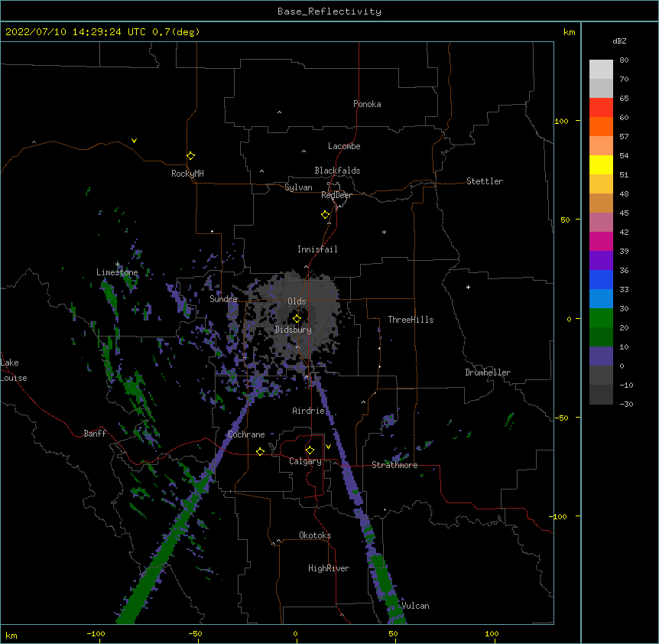659x644 pixels.
Task: Click the Stettler city label
Action: tap(485, 181)
